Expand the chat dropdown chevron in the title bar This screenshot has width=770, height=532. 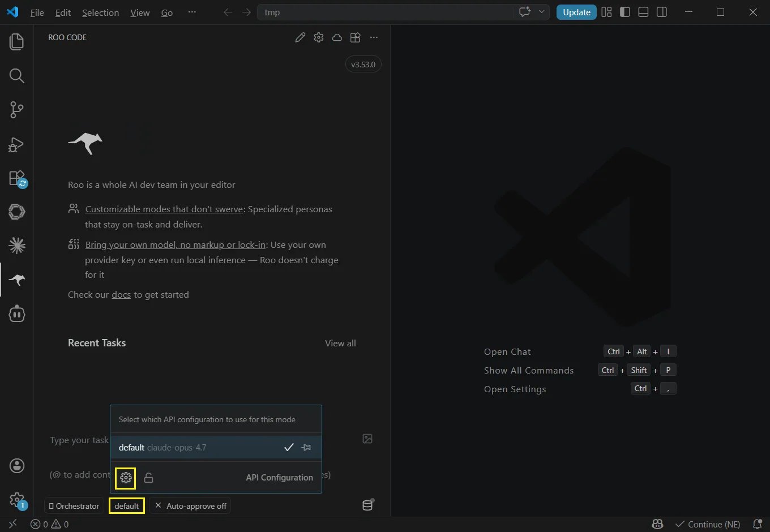[542, 12]
